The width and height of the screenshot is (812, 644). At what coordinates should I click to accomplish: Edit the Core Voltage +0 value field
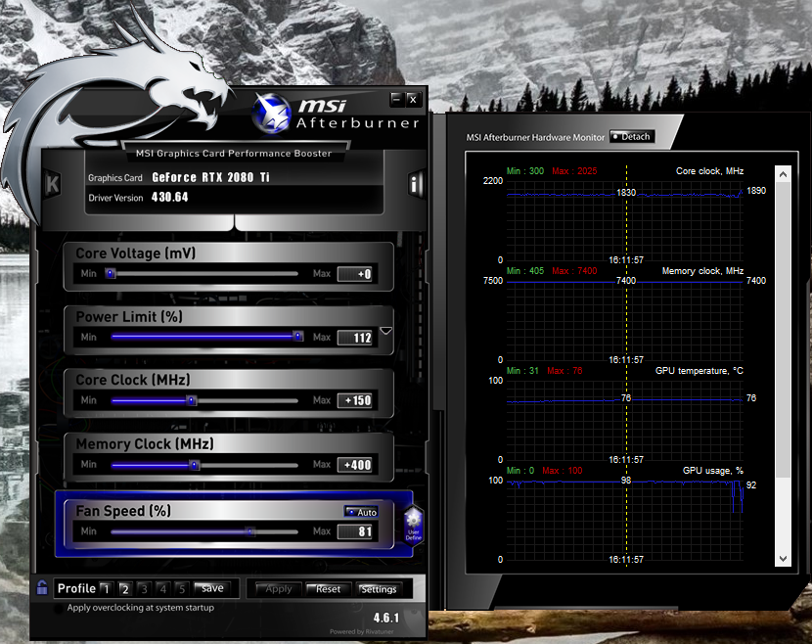coord(355,274)
